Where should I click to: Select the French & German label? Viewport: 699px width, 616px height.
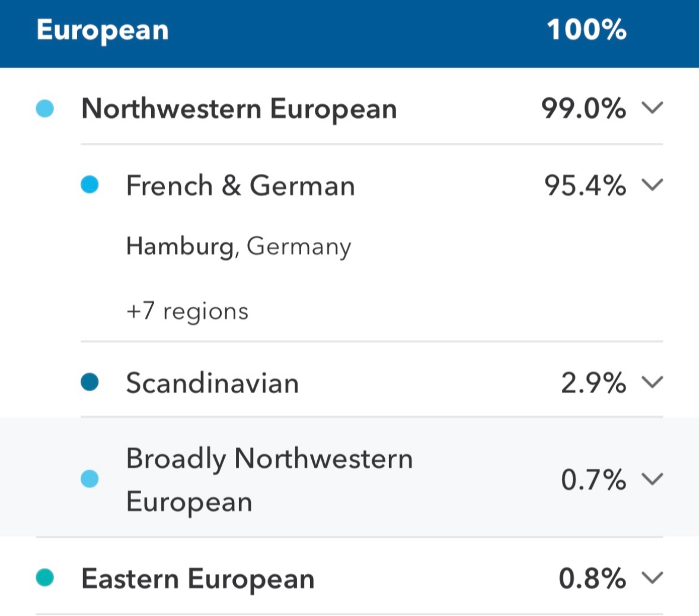240,186
